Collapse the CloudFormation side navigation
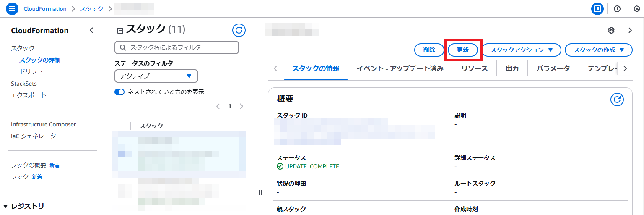This screenshot has height=215, width=644. click(91, 31)
